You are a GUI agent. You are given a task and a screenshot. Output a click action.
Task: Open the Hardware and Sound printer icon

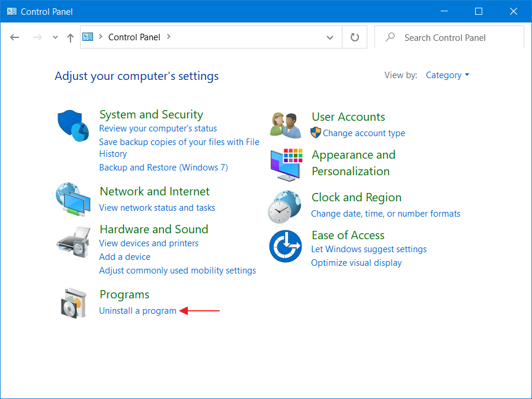73,242
